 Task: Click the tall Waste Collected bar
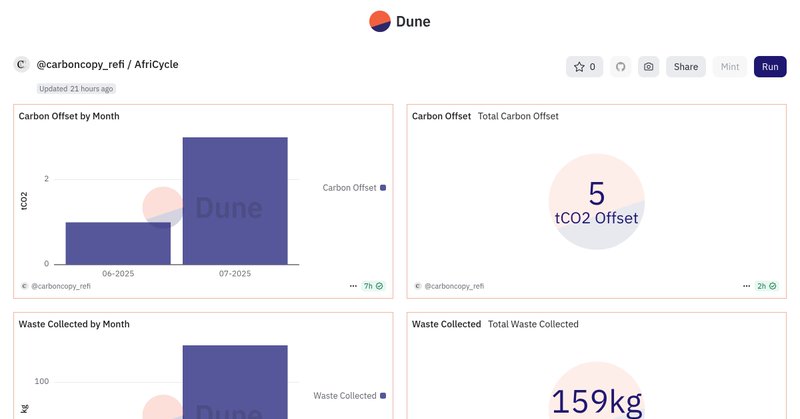tap(235, 382)
